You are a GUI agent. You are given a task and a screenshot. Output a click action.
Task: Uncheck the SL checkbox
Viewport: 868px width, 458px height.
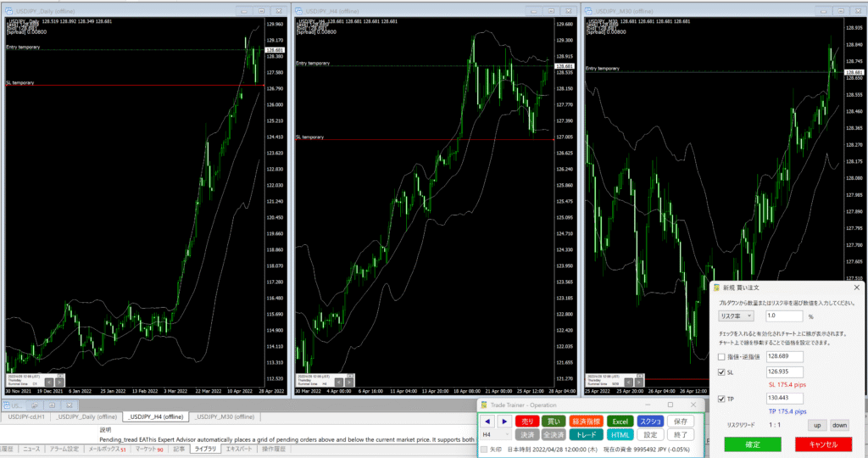(x=721, y=372)
